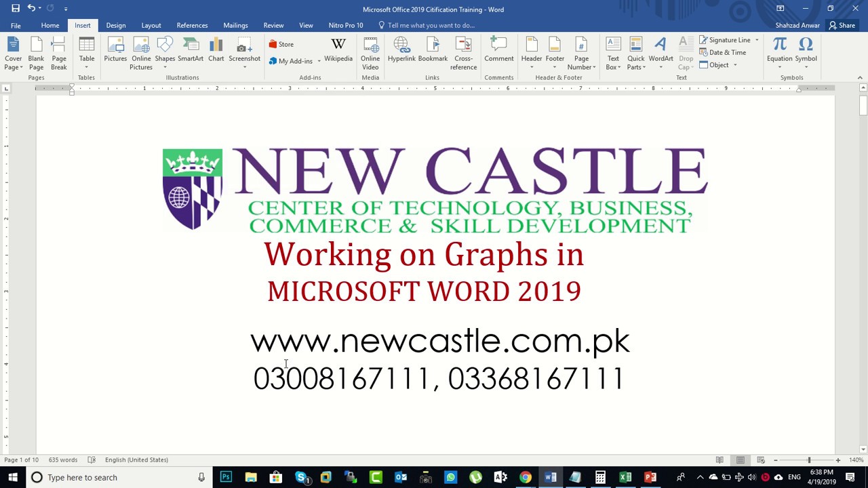
Task: Open Ribbon Display Options
Action: pos(781,9)
